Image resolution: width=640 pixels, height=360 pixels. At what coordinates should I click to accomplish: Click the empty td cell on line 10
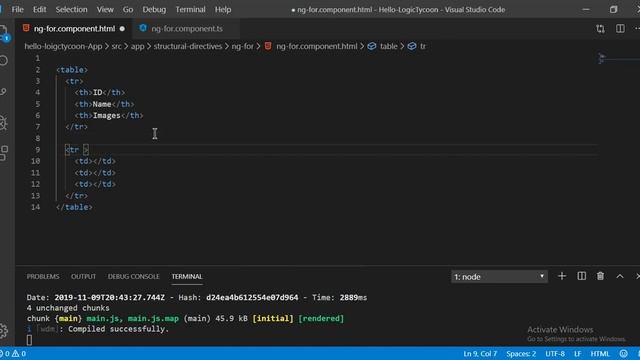coord(95,161)
